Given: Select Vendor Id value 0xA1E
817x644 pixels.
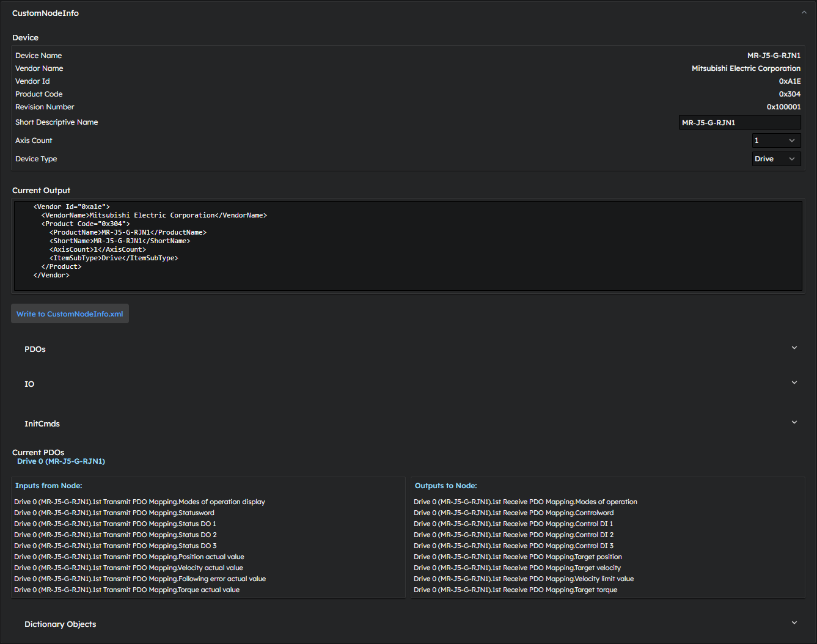Looking at the screenshot, I should 790,81.
